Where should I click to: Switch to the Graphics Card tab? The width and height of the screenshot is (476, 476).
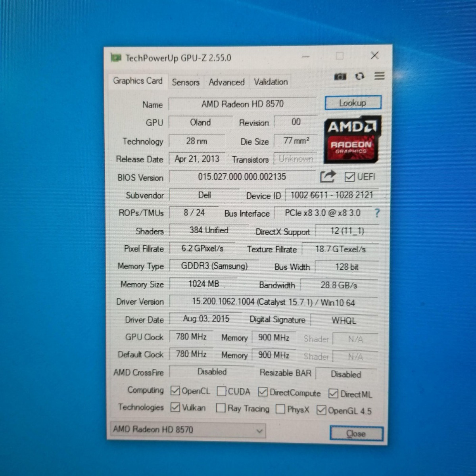point(138,81)
